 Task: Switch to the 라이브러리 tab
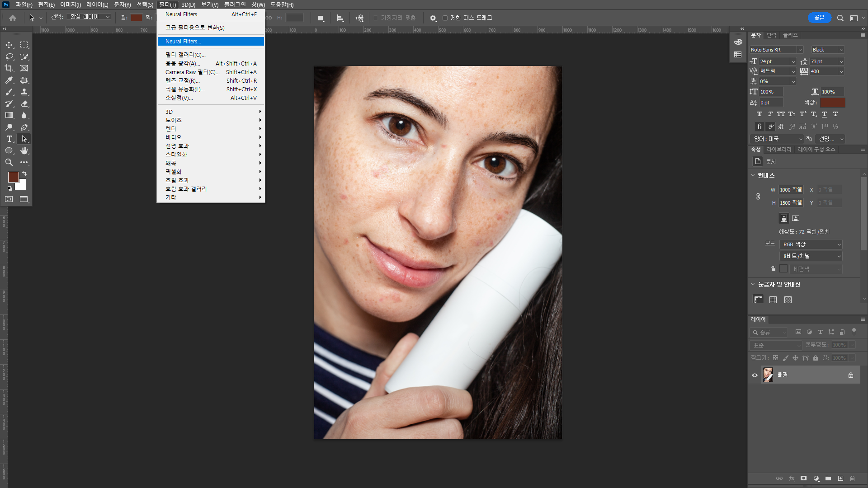(x=778, y=150)
